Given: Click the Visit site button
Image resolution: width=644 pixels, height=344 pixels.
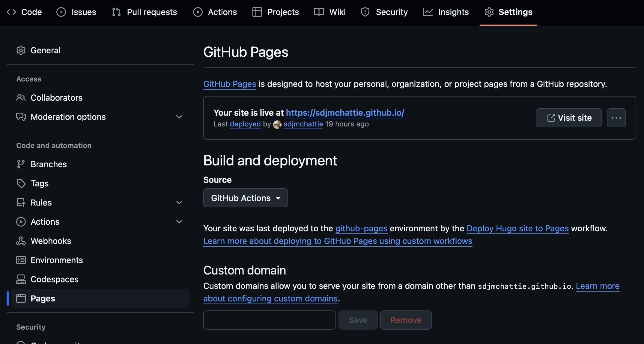Looking at the screenshot, I should [x=569, y=118].
